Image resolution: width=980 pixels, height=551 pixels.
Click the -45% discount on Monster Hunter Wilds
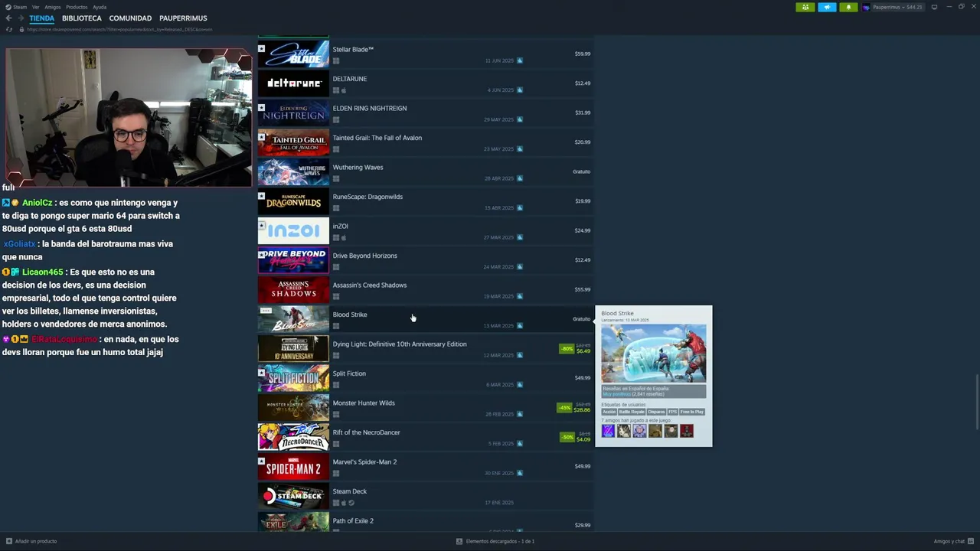coord(564,408)
